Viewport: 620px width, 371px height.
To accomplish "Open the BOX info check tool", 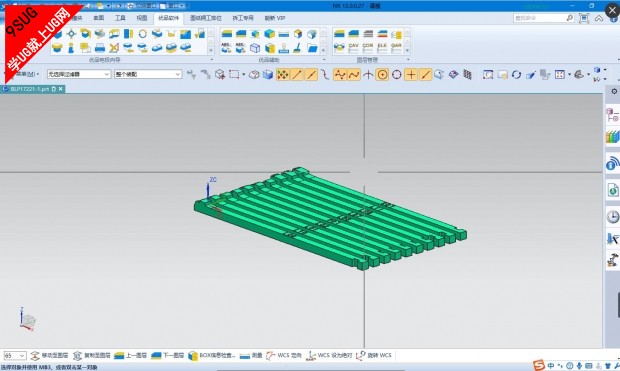I will pyautogui.click(x=212, y=355).
